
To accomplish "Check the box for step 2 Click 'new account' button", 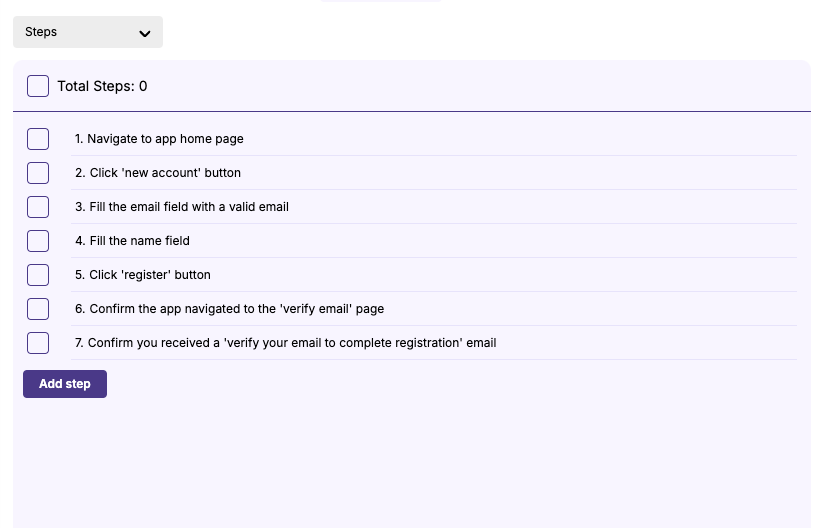I will click(x=38, y=173).
